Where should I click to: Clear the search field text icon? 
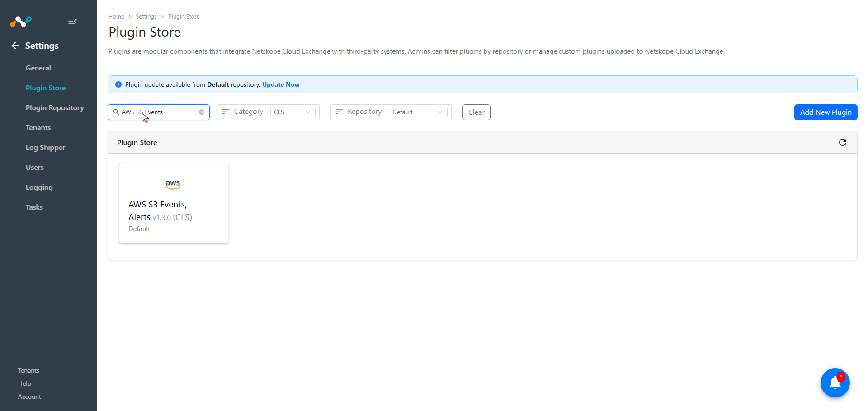[x=202, y=112]
